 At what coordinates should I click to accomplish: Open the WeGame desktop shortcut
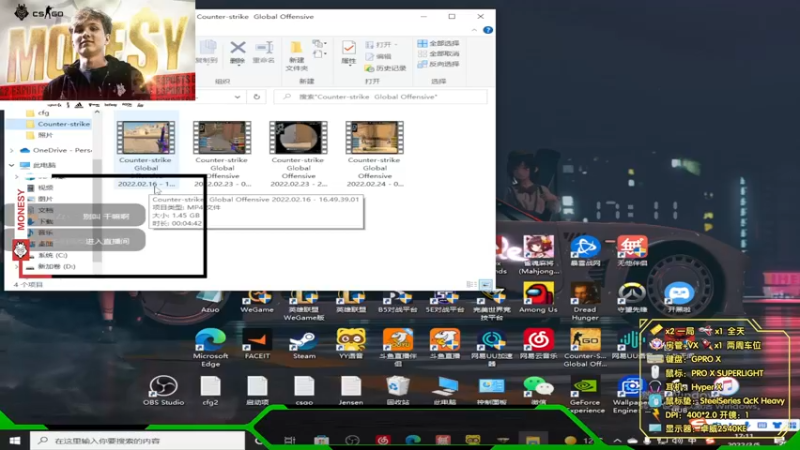pos(257,302)
